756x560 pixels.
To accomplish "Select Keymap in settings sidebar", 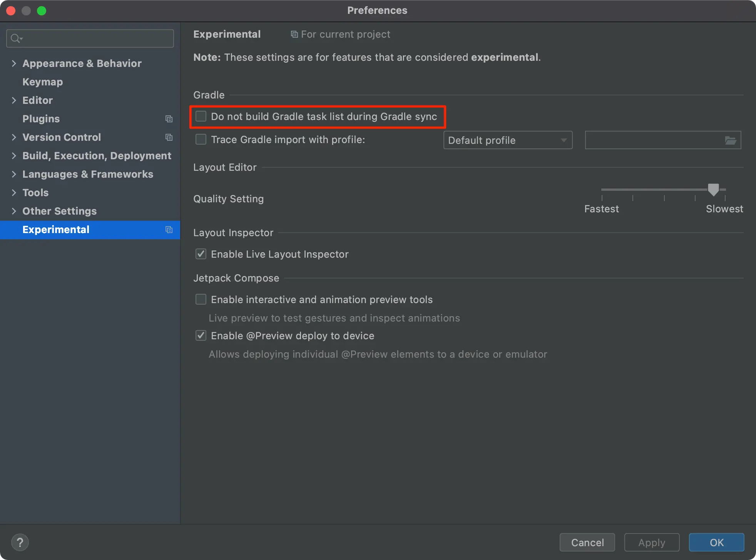I will pyautogui.click(x=42, y=82).
